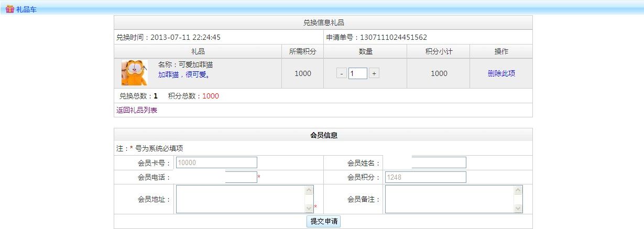
Task: Click the 删除此项 link
Action: click(501, 73)
